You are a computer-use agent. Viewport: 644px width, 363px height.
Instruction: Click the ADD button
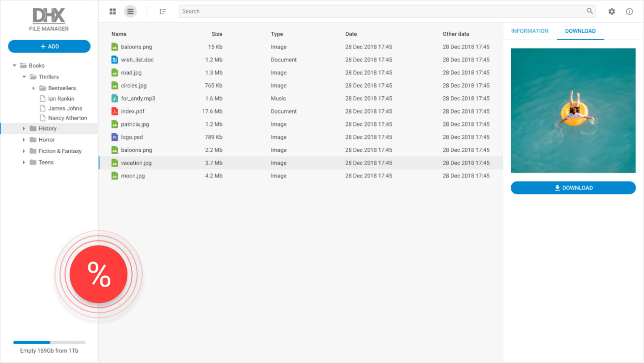click(x=49, y=46)
